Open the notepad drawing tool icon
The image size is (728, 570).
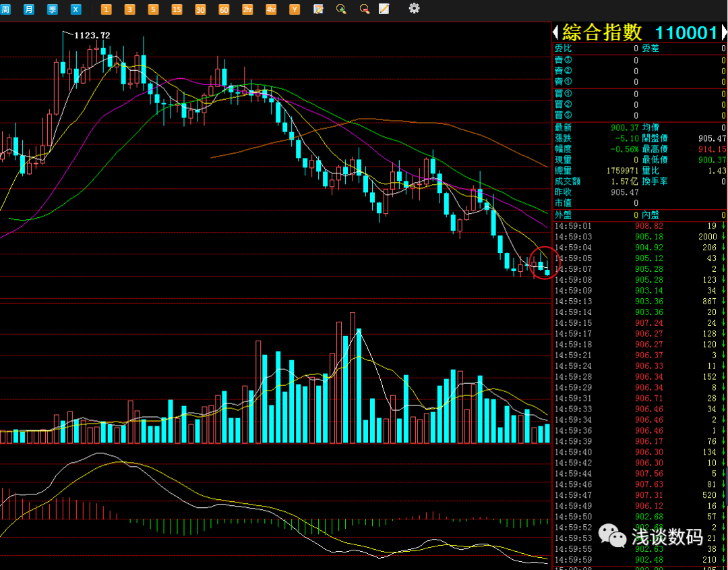click(x=384, y=9)
